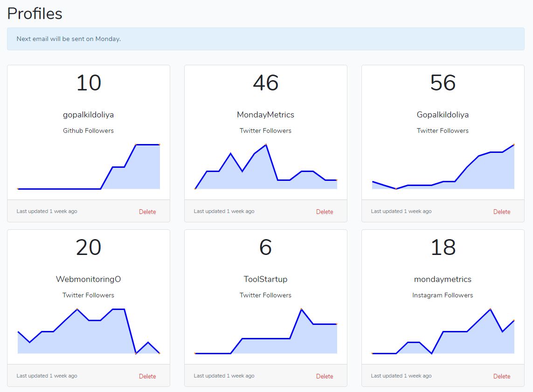Click the Instagram Followers label
The width and height of the screenshot is (533, 392).
coord(443,295)
